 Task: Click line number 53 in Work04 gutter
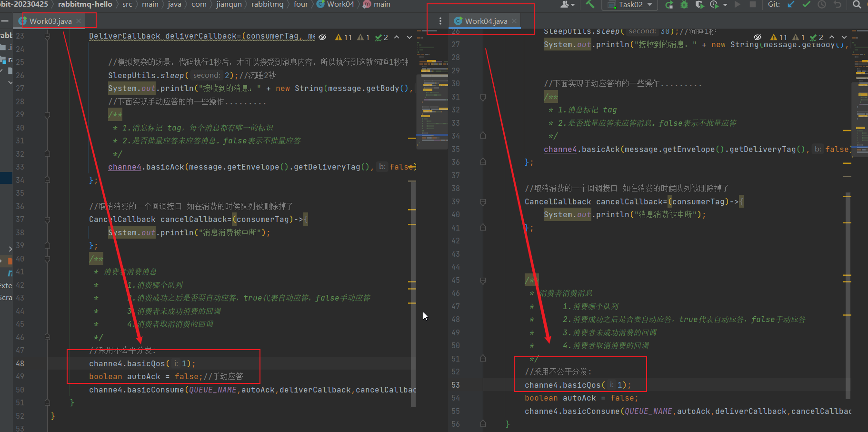pyautogui.click(x=456, y=385)
